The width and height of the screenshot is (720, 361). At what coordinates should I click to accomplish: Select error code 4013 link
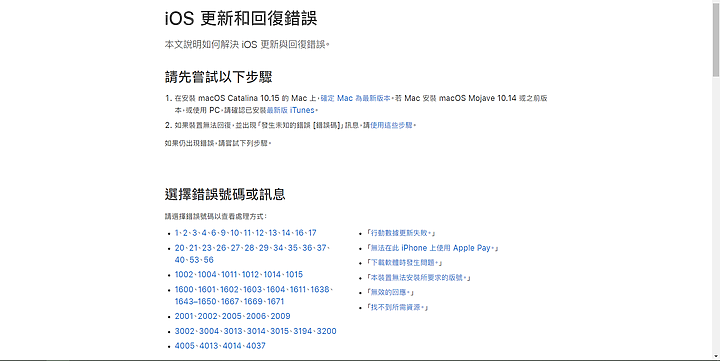click(x=209, y=346)
